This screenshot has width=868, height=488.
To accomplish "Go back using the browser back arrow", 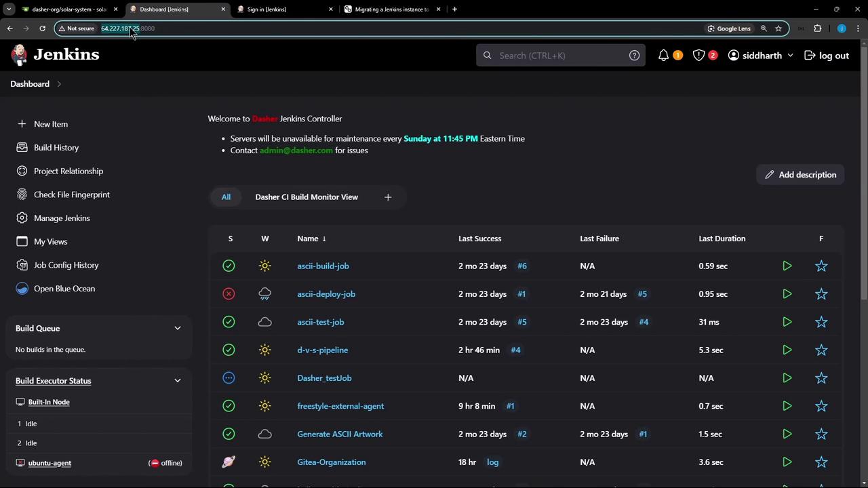I will (x=9, y=28).
